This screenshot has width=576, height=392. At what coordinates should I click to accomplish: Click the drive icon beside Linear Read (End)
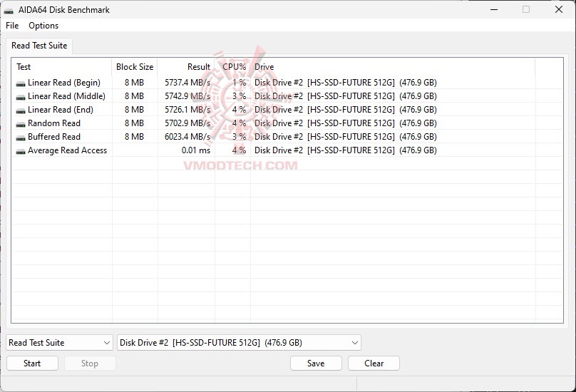[21, 111]
